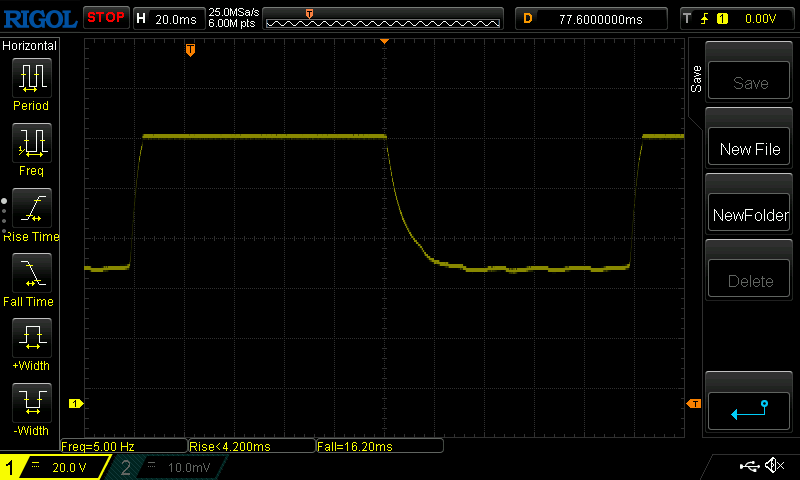The image size is (800, 480).
Task: Click the orange trigger position marker on the memory bar
Action: [309, 13]
